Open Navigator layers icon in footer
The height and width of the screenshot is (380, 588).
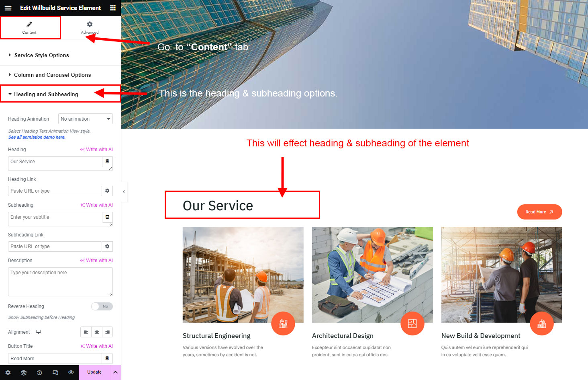point(24,373)
